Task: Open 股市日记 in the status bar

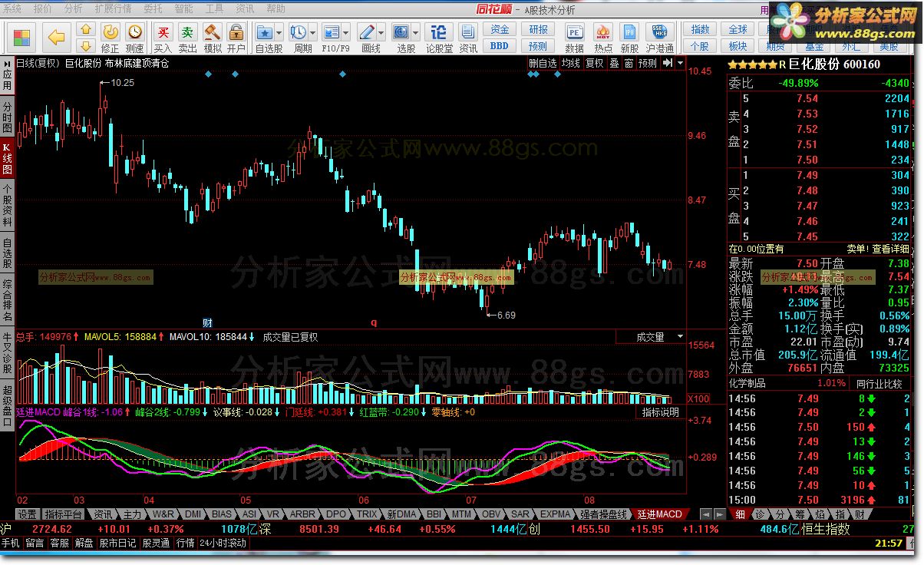Action: pos(117,543)
